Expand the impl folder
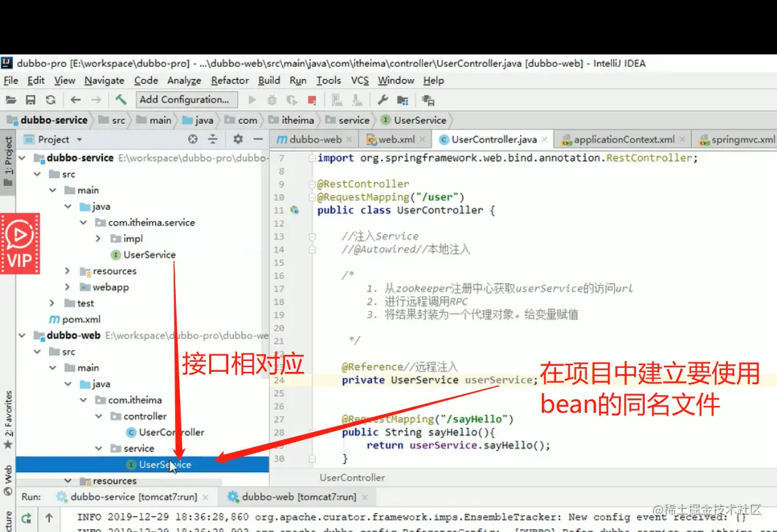The image size is (777, 532). [98, 239]
